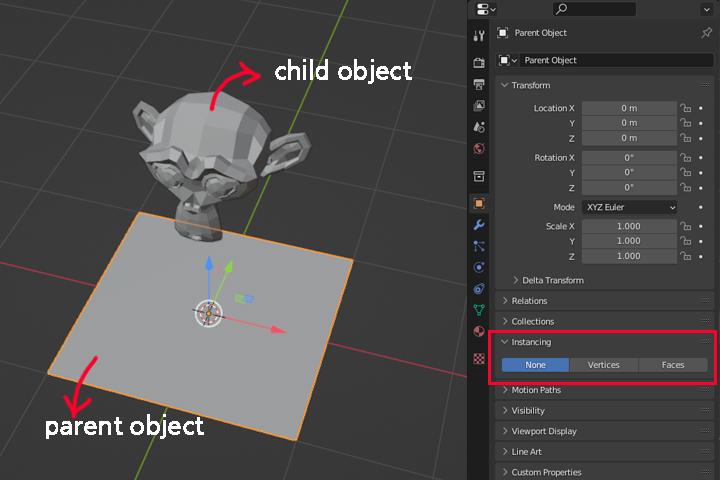Open the Physics properties tab
The width and height of the screenshot is (720, 480).
coord(479,267)
